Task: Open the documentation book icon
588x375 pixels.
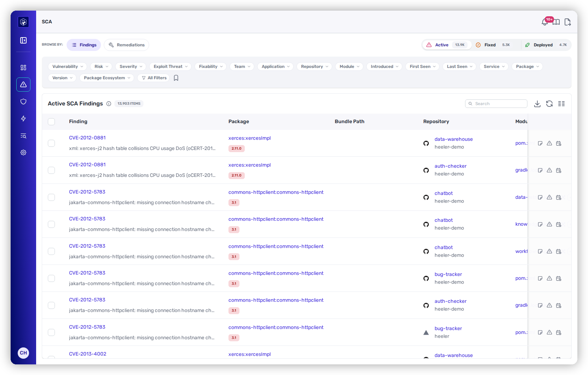Action: 556,22
